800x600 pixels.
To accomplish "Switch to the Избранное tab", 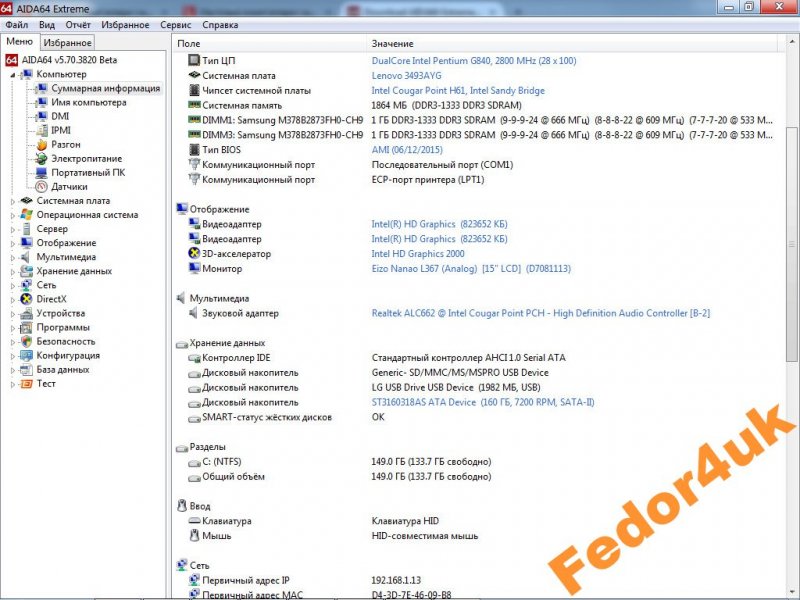I will coord(68,43).
